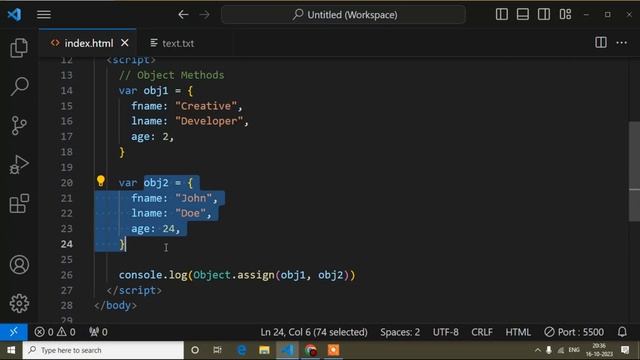
Task: Click the "Developer" string on line 16
Action: pos(209,121)
